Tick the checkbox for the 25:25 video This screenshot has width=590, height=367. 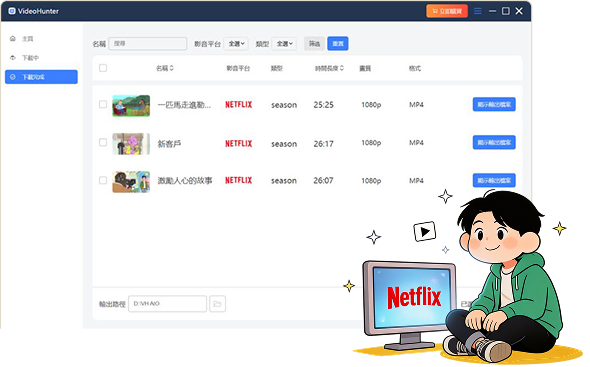click(103, 104)
